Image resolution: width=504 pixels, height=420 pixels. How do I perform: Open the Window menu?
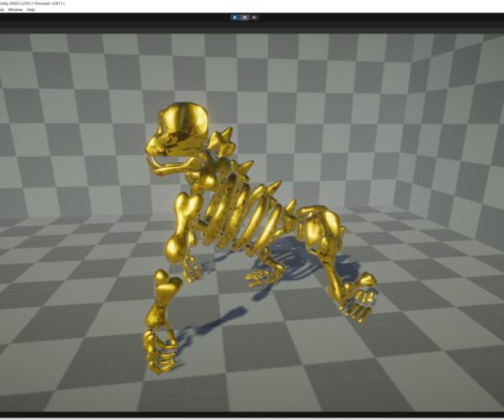pyautogui.click(x=15, y=9)
